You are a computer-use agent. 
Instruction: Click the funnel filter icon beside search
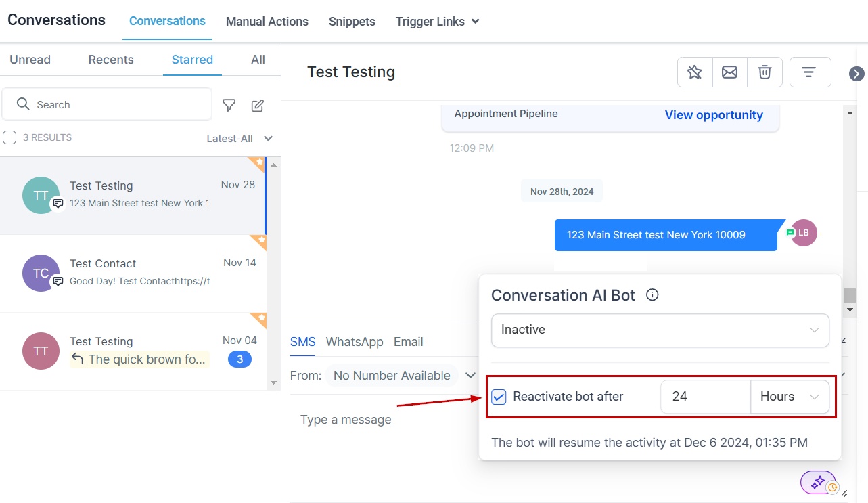pyautogui.click(x=229, y=105)
